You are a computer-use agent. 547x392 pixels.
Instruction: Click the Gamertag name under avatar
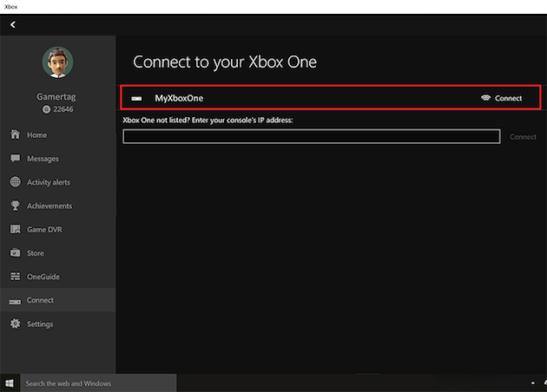(x=57, y=96)
